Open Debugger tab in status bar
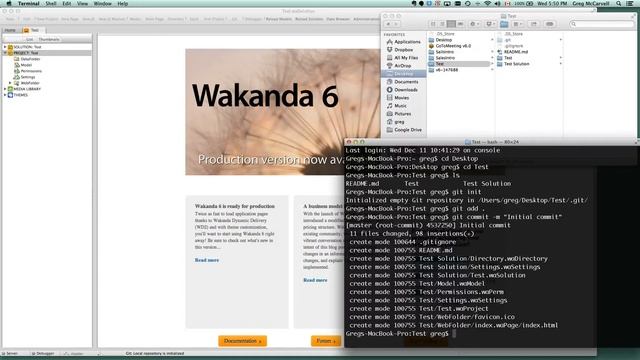Image resolution: width=640 pixels, height=360 pixels. click(x=43, y=353)
